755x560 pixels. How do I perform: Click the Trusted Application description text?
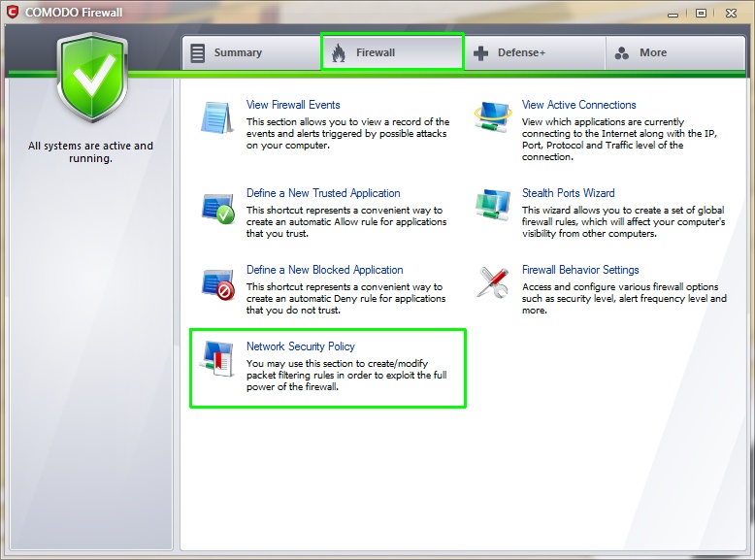tap(346, 221)
